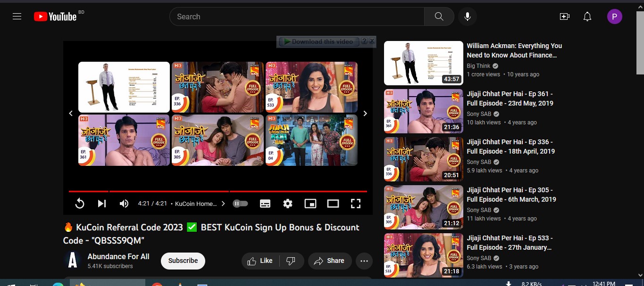
Task: Play end-screen episode 305 thumbnail
Action: (x=217, y=140)
